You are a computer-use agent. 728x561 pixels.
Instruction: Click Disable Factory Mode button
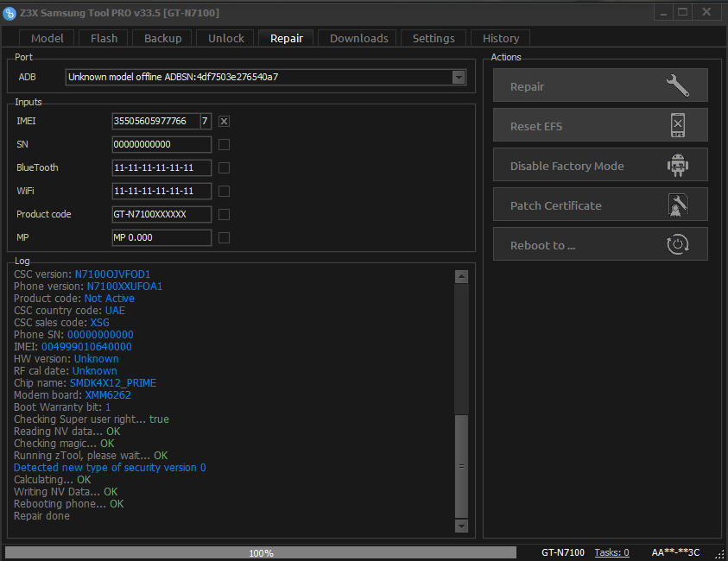click(x=600, y=165)
